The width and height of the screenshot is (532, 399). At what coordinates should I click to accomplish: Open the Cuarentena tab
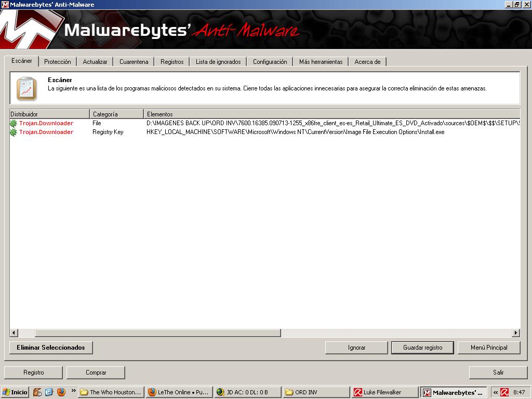[134, 62]
